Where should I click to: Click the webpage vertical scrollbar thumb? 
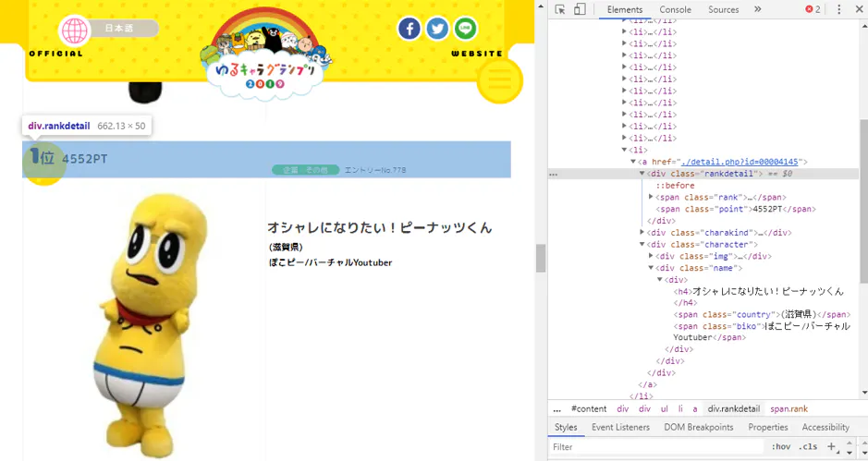541,258
